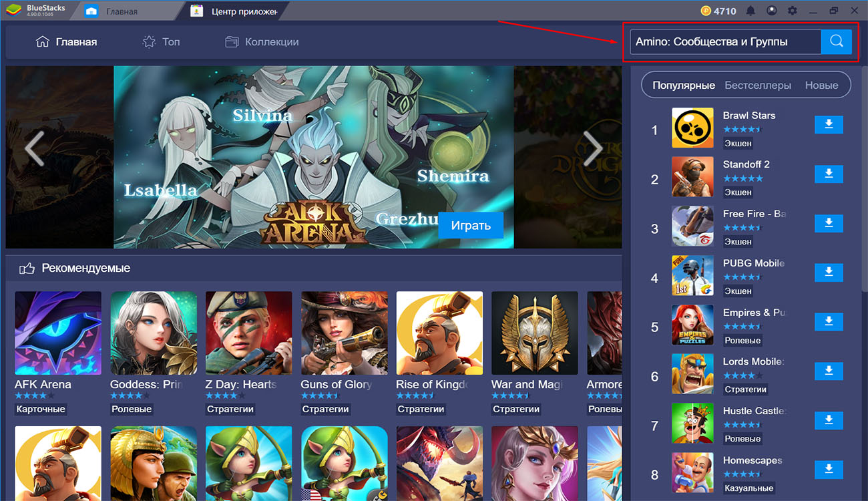Open the Rise of Kingdoms thumbnail
The height and width of the screenshot is (501, 868).
point(439,333)
